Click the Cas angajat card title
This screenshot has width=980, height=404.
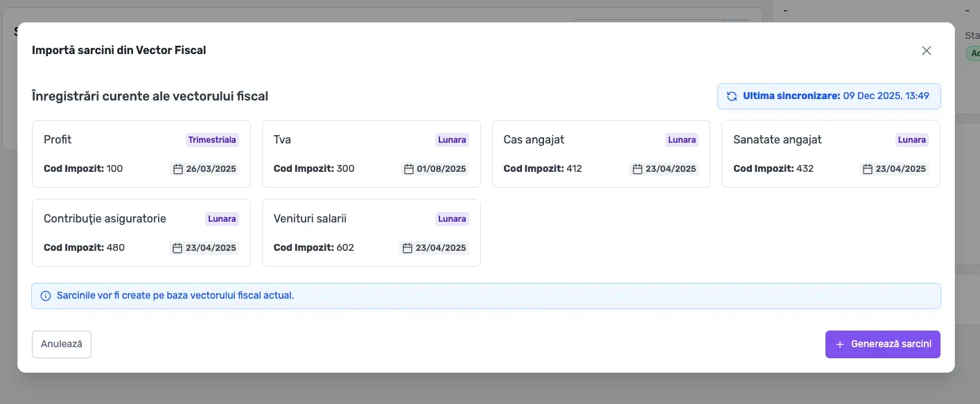point(534,140)
